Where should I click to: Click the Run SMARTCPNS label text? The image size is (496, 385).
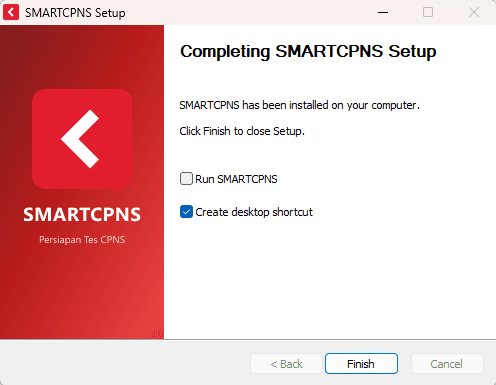coord(236,179)
